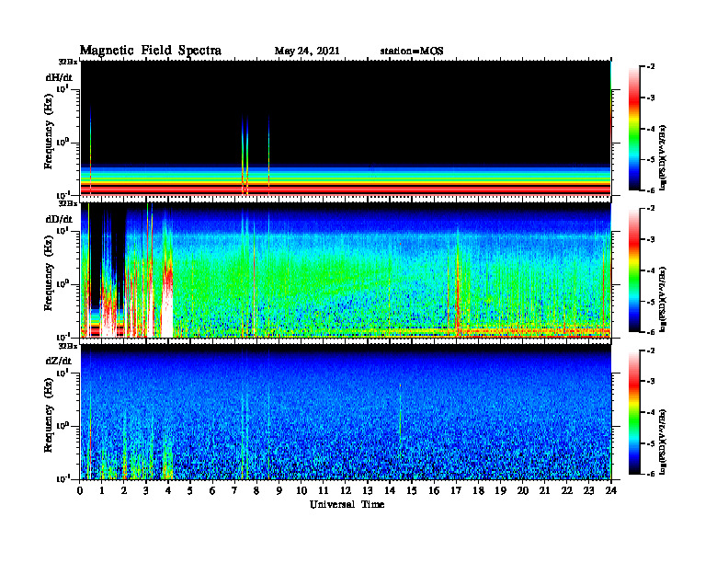Click hour tick label "23" on the time axis
728x563 pixels.
(588, 490)
